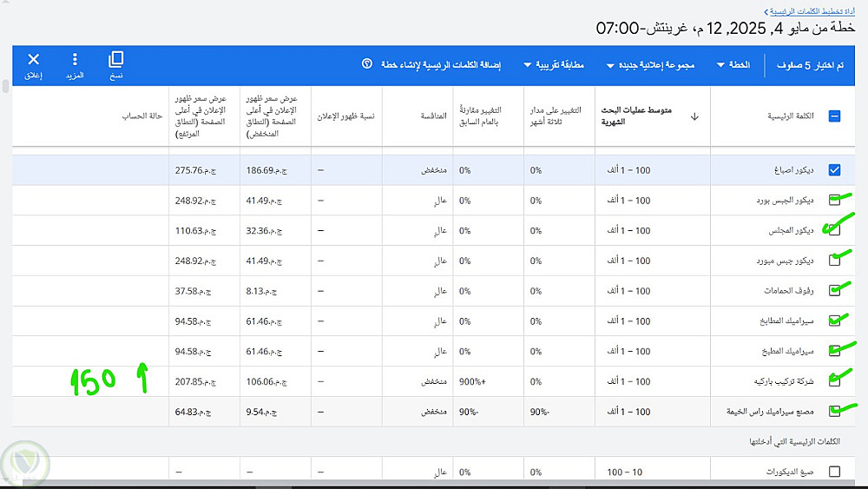Click the sort arrow beside متوسط عمليات البحث الشهرية

click(x=694, y=116)
